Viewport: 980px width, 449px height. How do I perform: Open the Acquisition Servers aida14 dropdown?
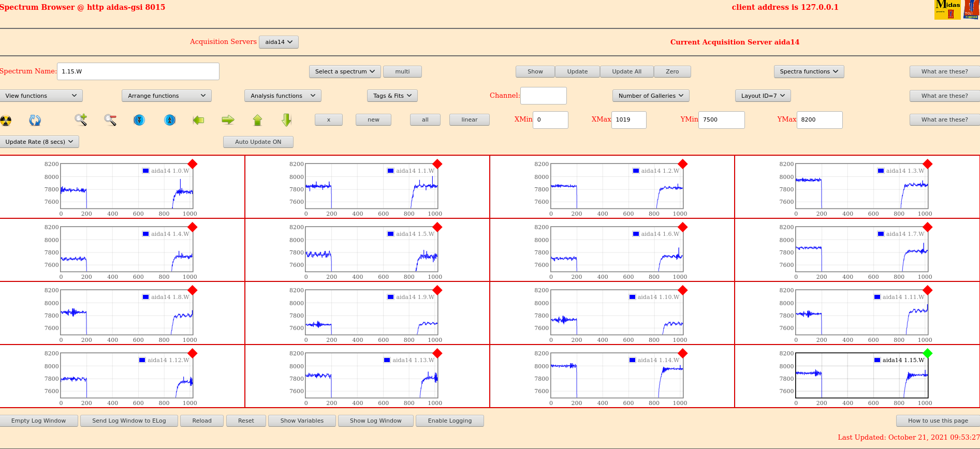[279, 42]
